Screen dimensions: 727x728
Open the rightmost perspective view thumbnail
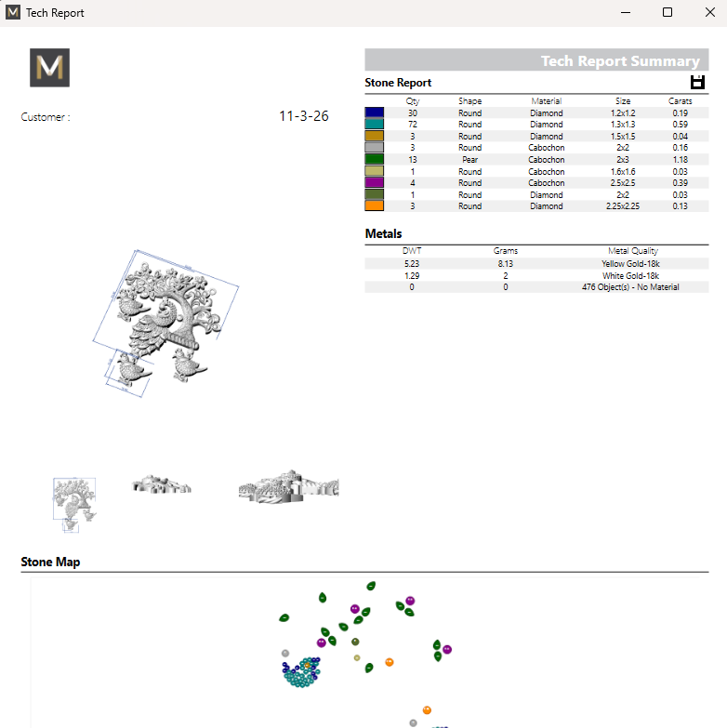point(288,488)
